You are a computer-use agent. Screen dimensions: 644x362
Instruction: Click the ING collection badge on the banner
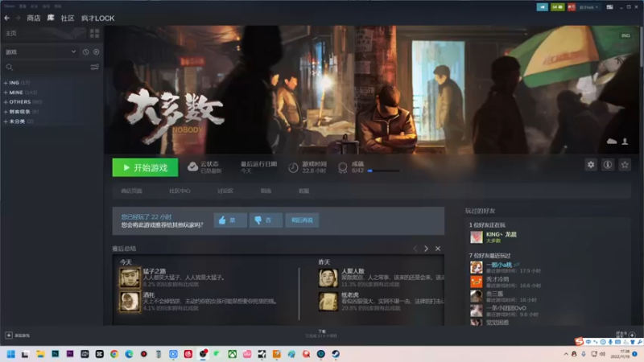coord(625,35)
